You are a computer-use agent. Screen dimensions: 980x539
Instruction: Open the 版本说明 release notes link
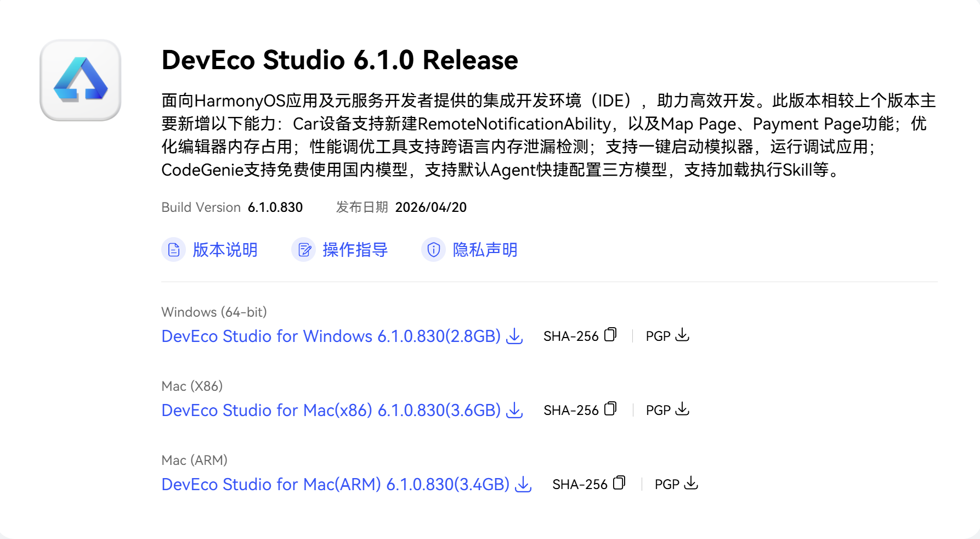(x=225, y=250)
